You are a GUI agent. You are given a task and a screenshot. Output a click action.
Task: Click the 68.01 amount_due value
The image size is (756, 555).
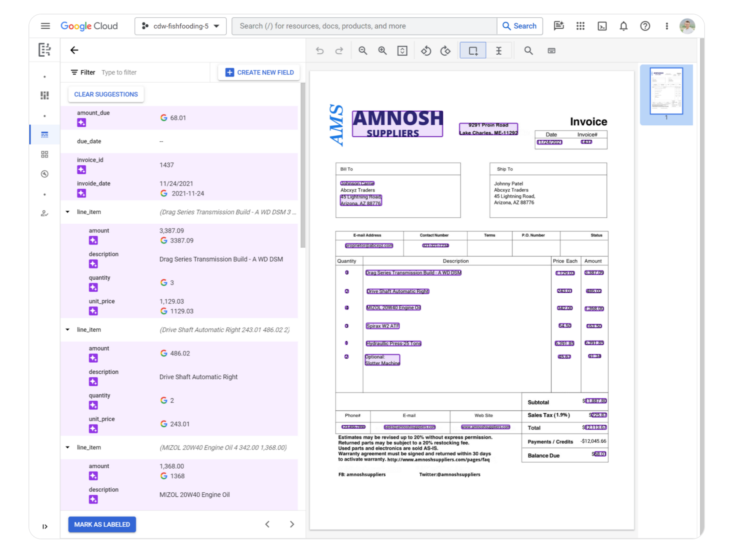pos(178,118)
